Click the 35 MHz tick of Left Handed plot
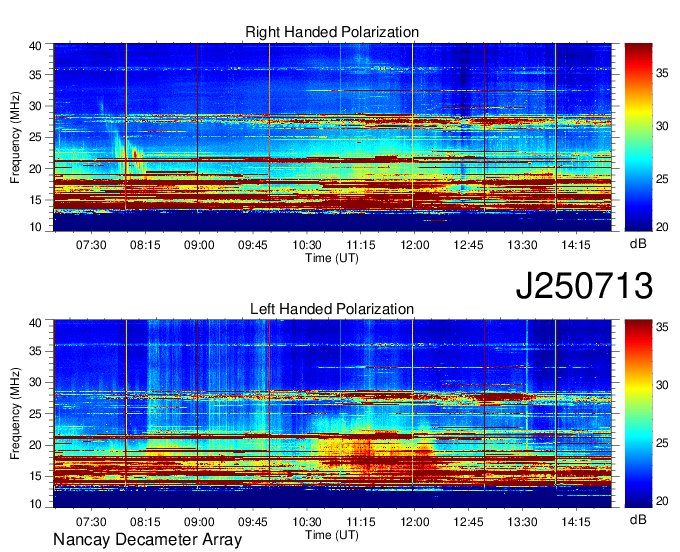This screenshot has width=680, height=552. [x=35, y=351]
